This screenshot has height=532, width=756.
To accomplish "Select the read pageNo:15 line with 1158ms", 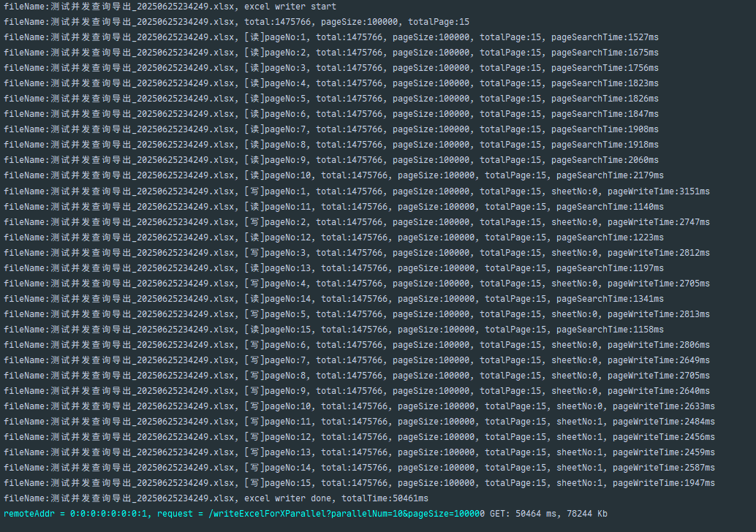I will click(x=333, y=330).
